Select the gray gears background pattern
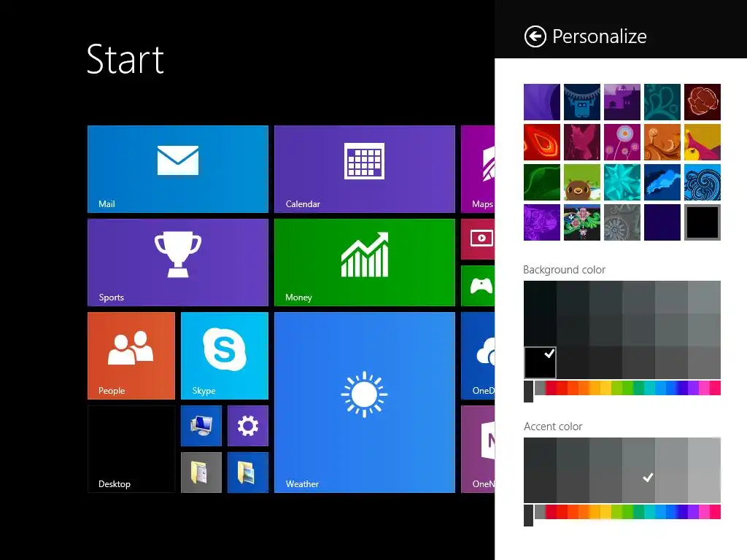Image resolution: width=747 pixels, height=560 pixels. [x=622, y=222]
